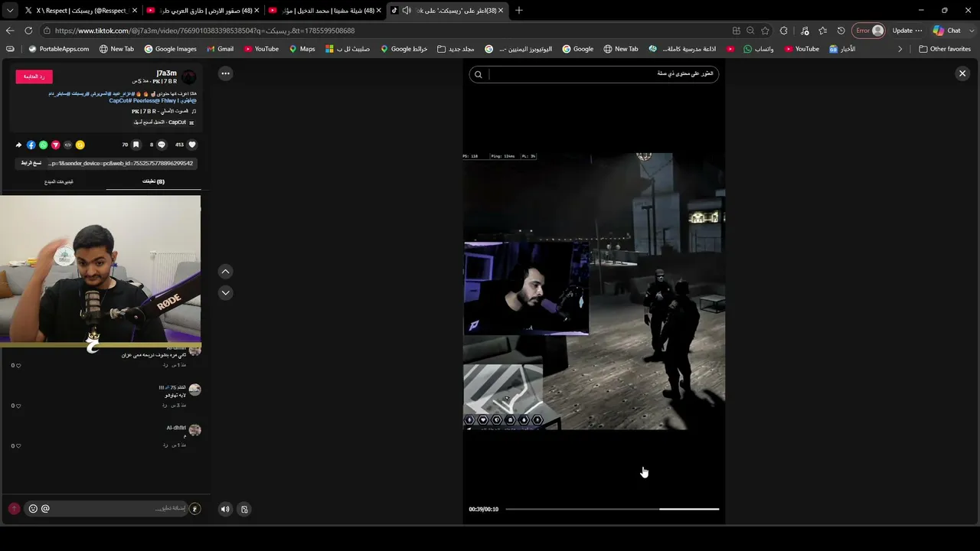Click the red send-to-friends share icon

pyautogui.click(x=55, y=145)
